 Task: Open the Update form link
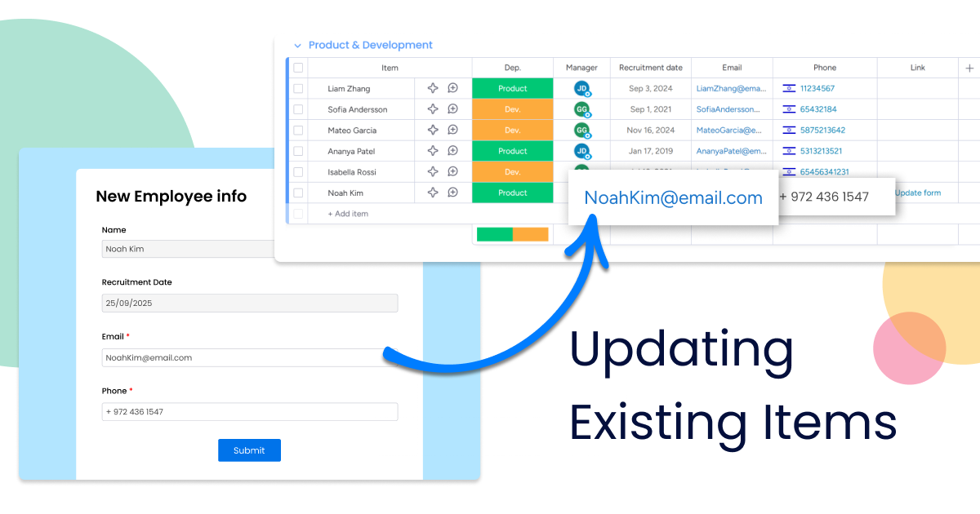(916, 193)
